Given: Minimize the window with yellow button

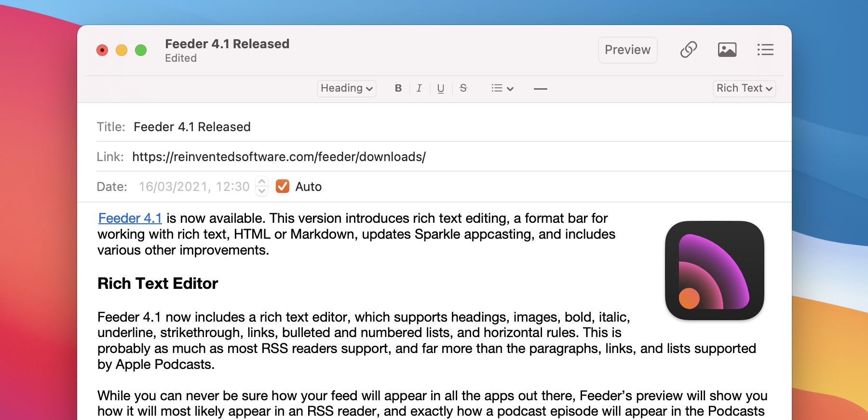Looking at the screenshot, I should [122, 50].
